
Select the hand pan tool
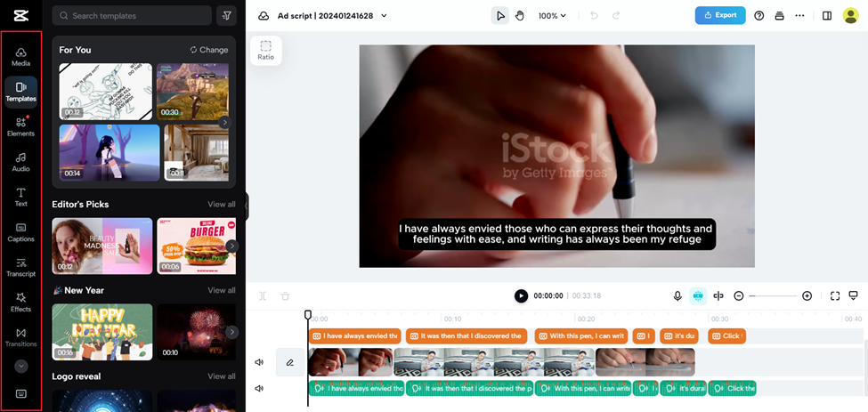pos(519,15)
